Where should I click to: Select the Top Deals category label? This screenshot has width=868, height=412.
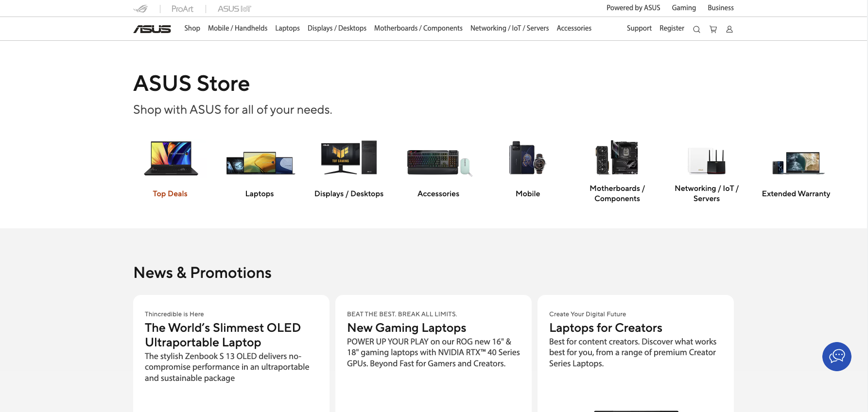point(170,193)
